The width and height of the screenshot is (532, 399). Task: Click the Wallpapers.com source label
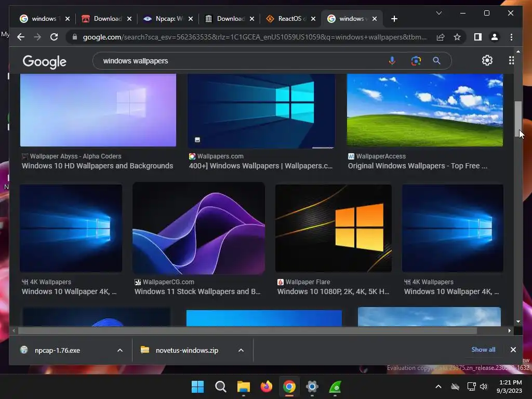[220, 156]
